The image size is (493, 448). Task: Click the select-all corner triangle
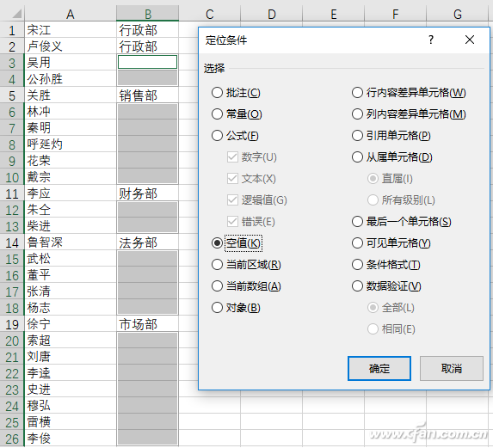click(x=16, y=14)
